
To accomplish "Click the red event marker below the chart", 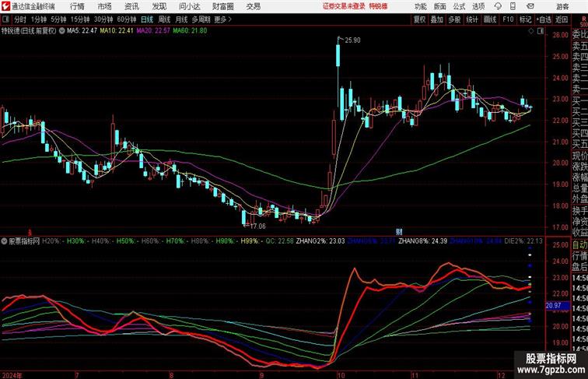I will pos(30,232).
